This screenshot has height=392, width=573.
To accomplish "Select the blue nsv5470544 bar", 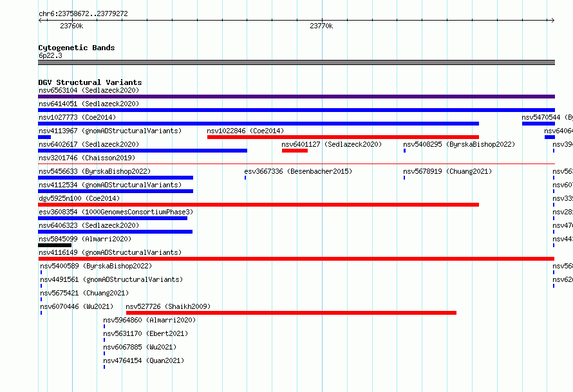I will coord(539,124).
